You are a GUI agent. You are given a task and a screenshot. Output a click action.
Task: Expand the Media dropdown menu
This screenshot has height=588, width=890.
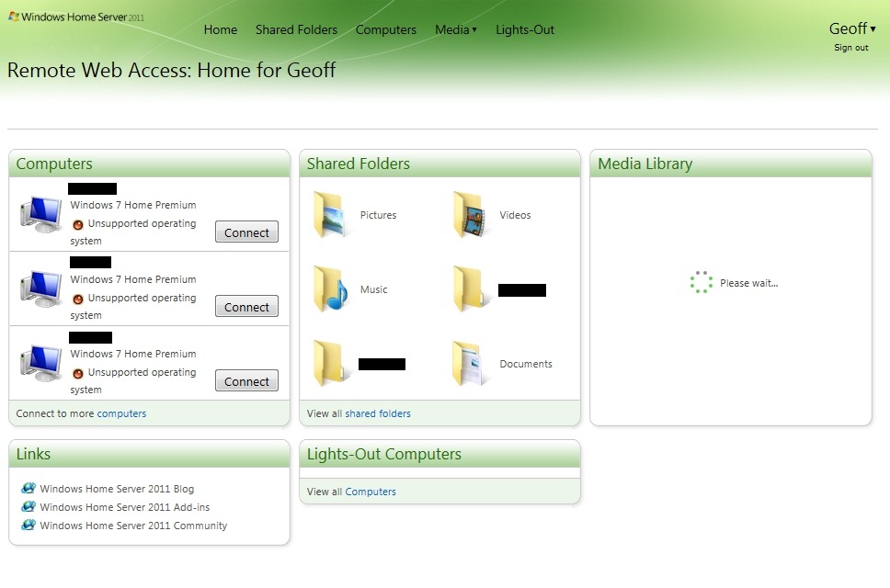coord(455,29)
